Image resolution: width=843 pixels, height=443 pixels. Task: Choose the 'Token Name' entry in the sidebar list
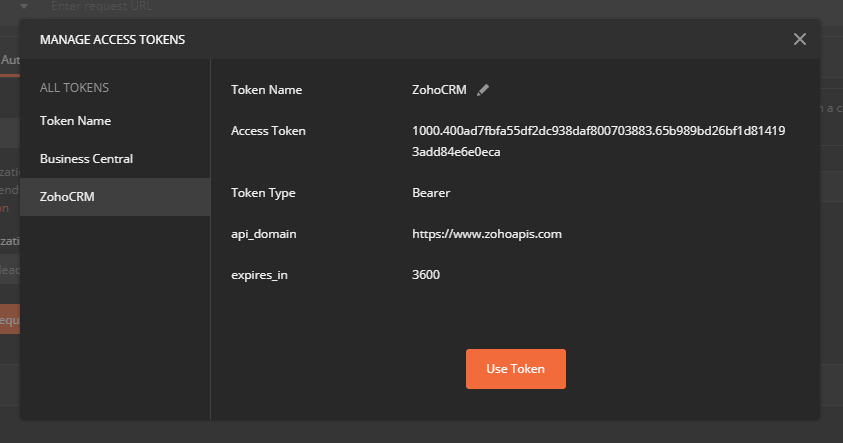[75, 121]
